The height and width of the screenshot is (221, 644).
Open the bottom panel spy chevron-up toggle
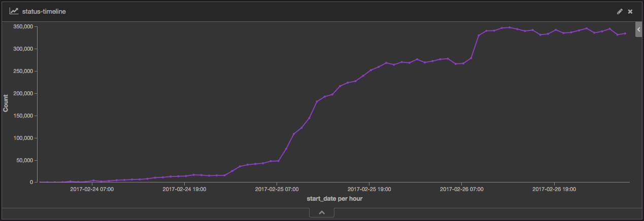(x=322, y=213)
